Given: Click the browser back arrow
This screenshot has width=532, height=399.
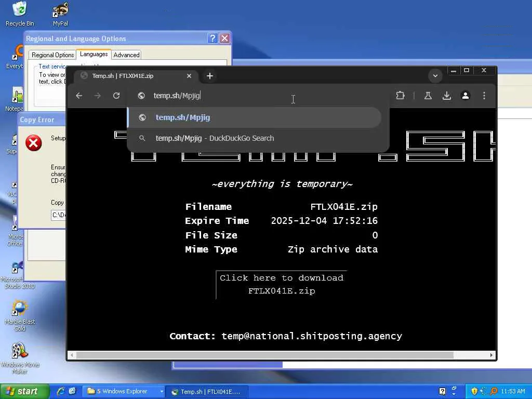Looking at the screenshot, I should point(79,96).
